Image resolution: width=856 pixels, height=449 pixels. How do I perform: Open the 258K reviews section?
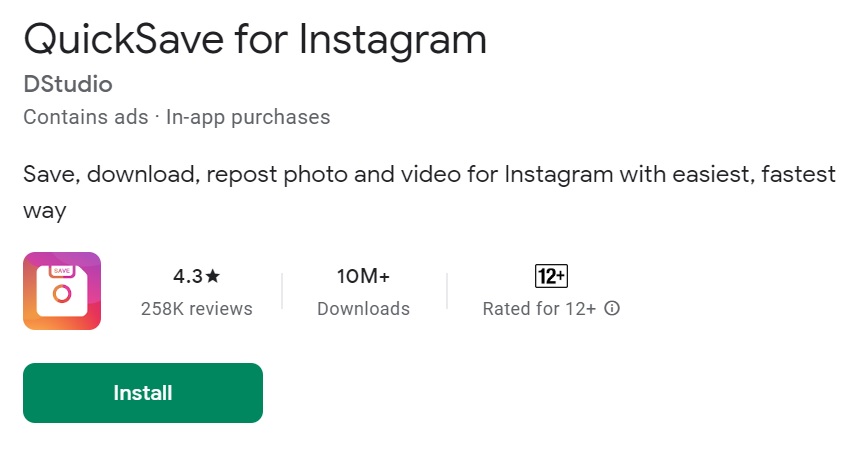point(197,309)
